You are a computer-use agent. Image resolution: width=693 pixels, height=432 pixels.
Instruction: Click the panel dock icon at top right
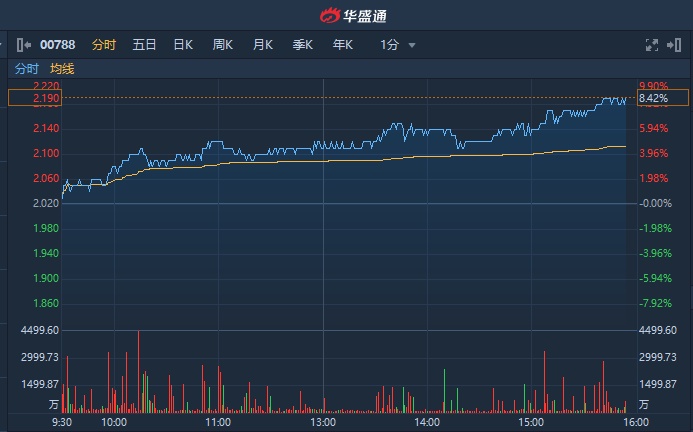coord(674,45)
